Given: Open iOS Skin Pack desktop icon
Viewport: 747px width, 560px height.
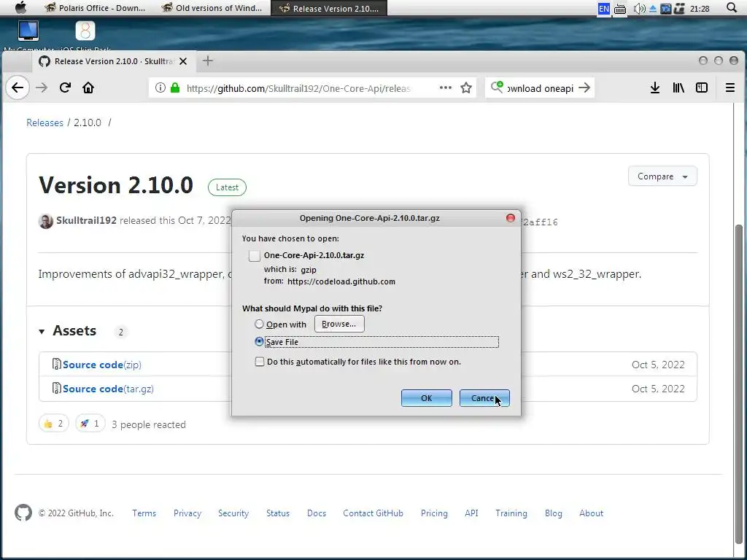Looking at the screenshot, I should click(x=85, y=31).
